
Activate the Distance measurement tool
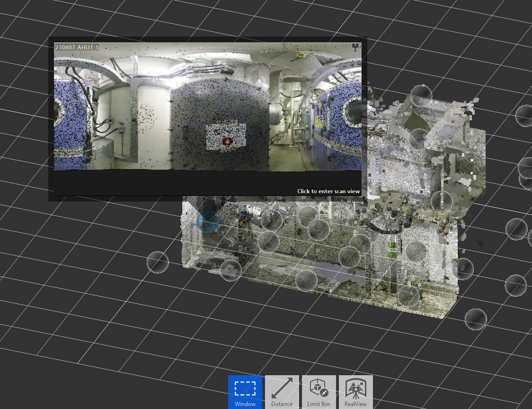point(282,392)
